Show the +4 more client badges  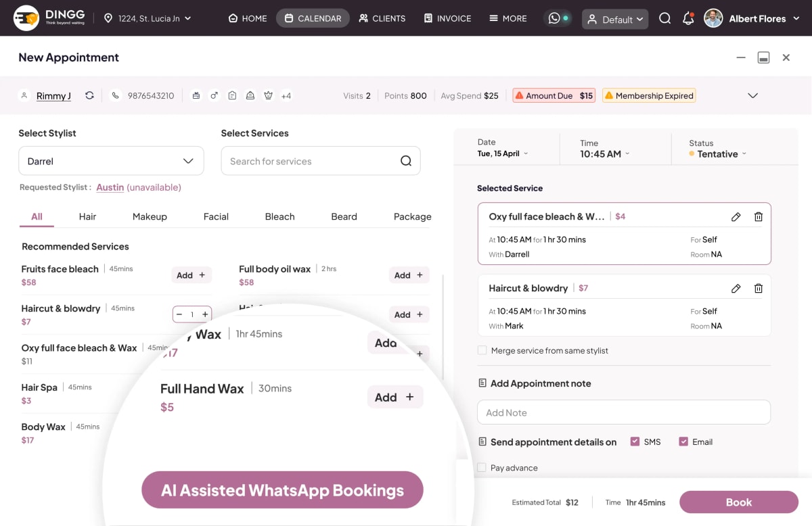(x=286, y=96)
